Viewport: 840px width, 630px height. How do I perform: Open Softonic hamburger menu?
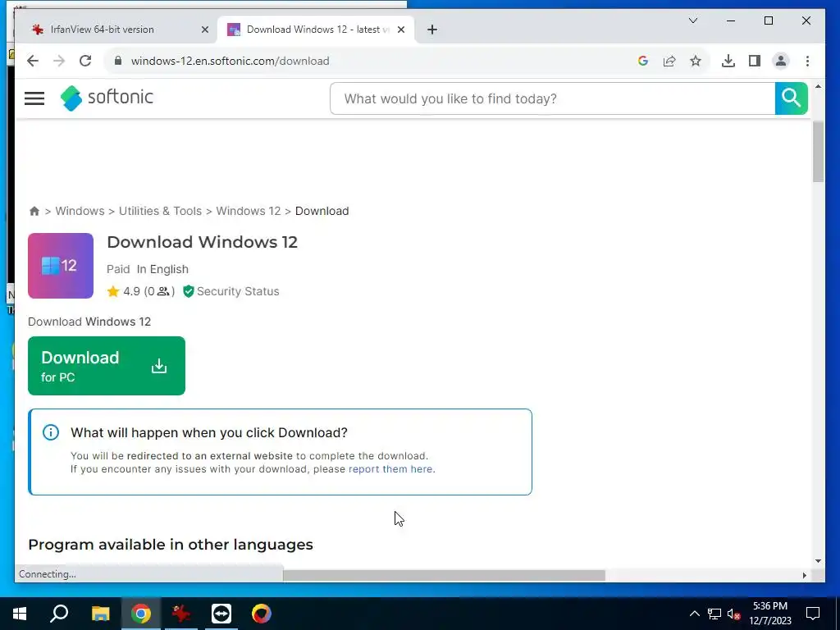(34, 98)
